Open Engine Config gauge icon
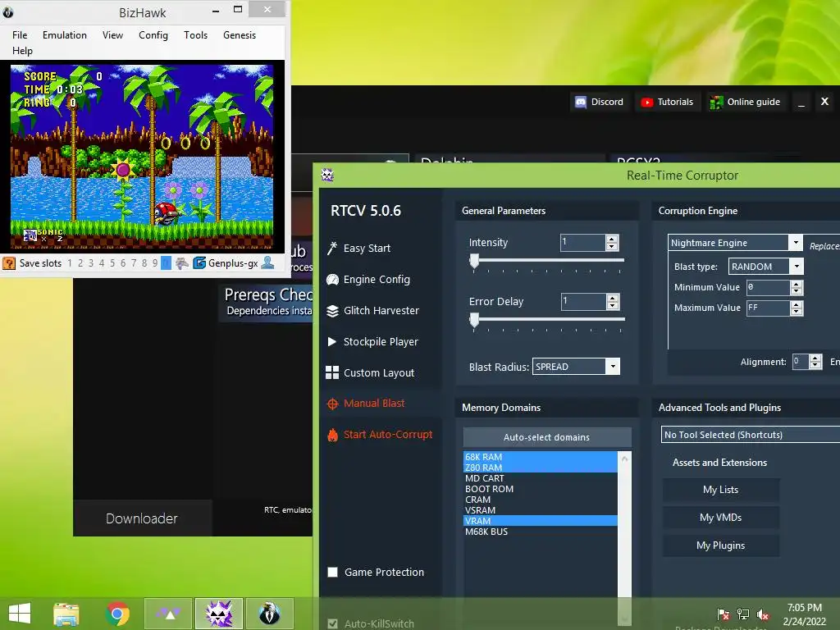Viewport: 840px width, 630px height. point(332,279)
